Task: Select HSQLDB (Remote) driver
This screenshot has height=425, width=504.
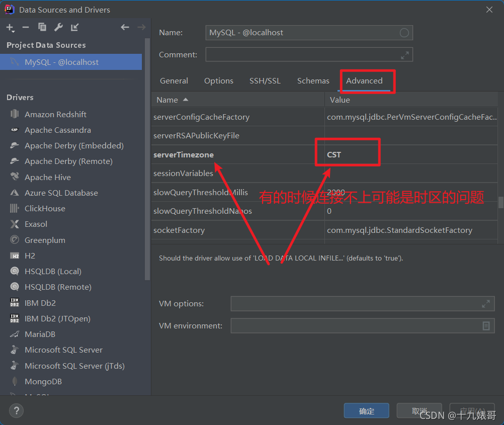Action: 58,287
